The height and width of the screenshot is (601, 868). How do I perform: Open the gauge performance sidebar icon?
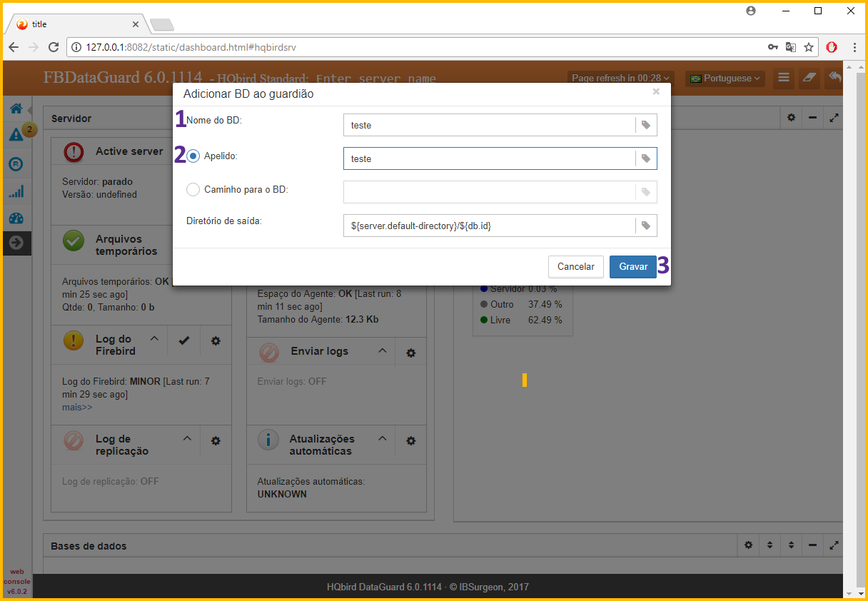click(16, 218)
